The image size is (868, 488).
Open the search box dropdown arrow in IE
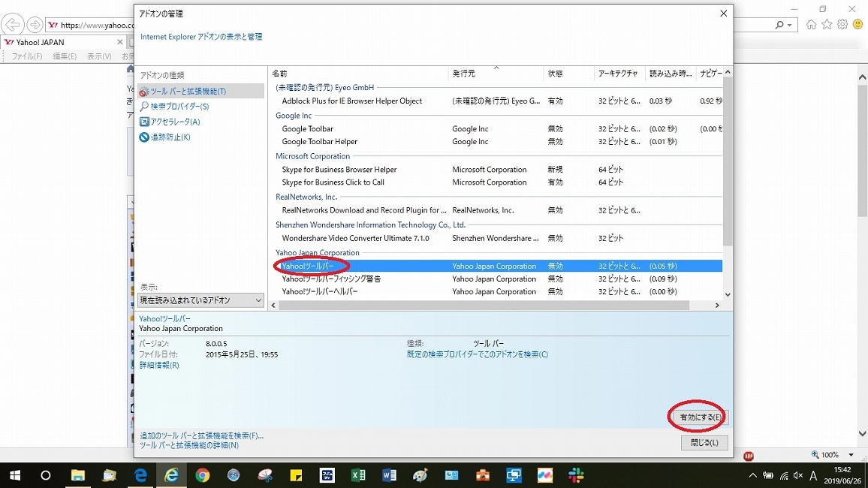click(790, 25)
